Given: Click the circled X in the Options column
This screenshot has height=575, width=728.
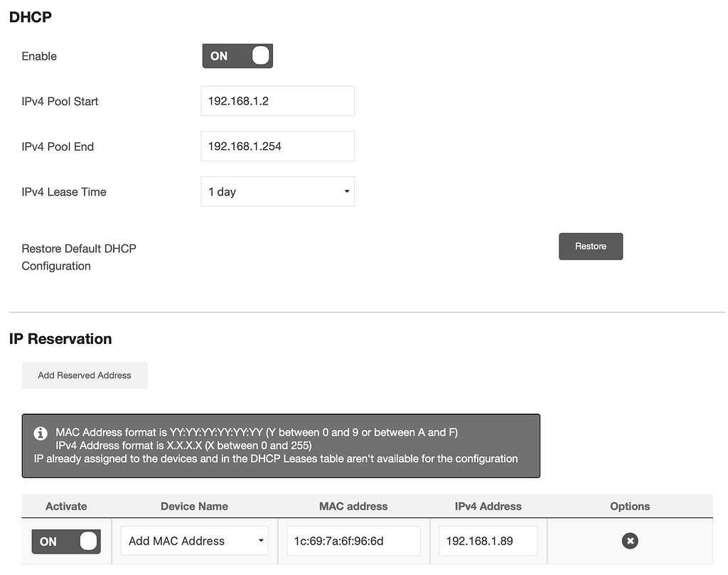Looking at the screenshot, I should coord(630,541).
